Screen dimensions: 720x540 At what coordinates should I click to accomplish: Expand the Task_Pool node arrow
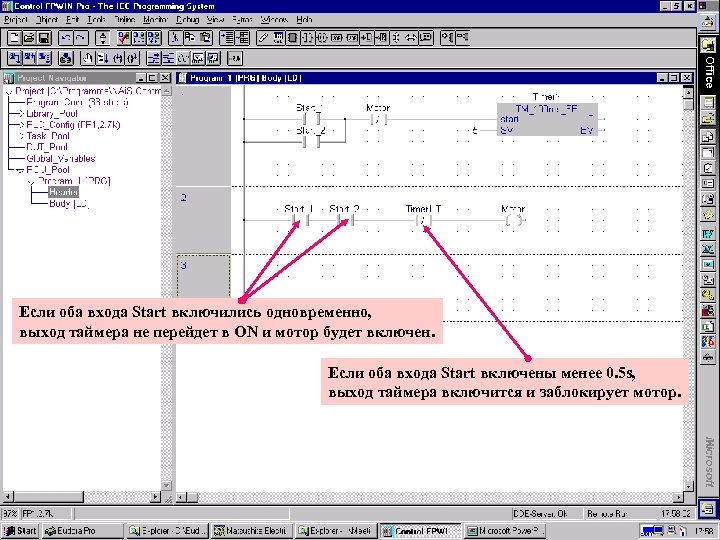coord(22,136)
